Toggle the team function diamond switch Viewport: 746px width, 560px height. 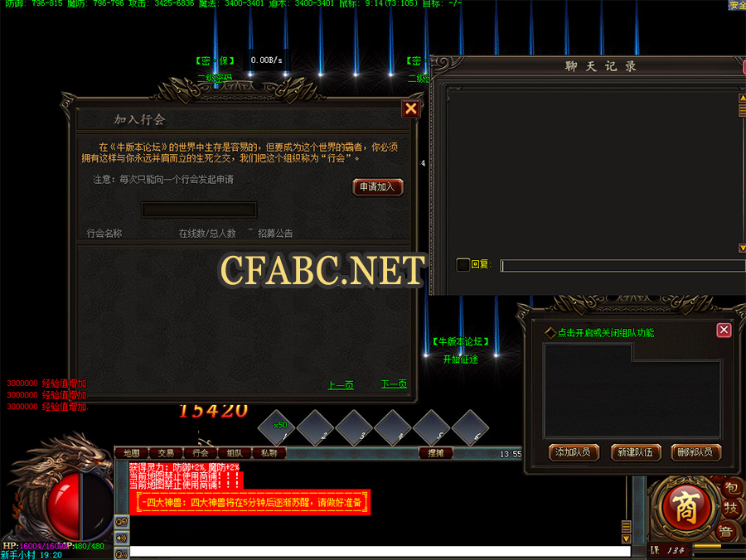pyautogui.click(x=550, y=333)
